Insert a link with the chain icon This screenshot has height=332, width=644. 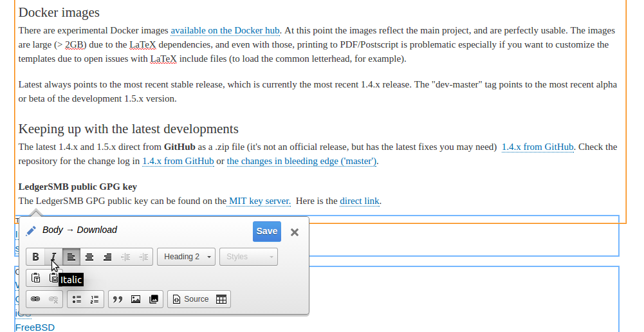click(36, 299)
